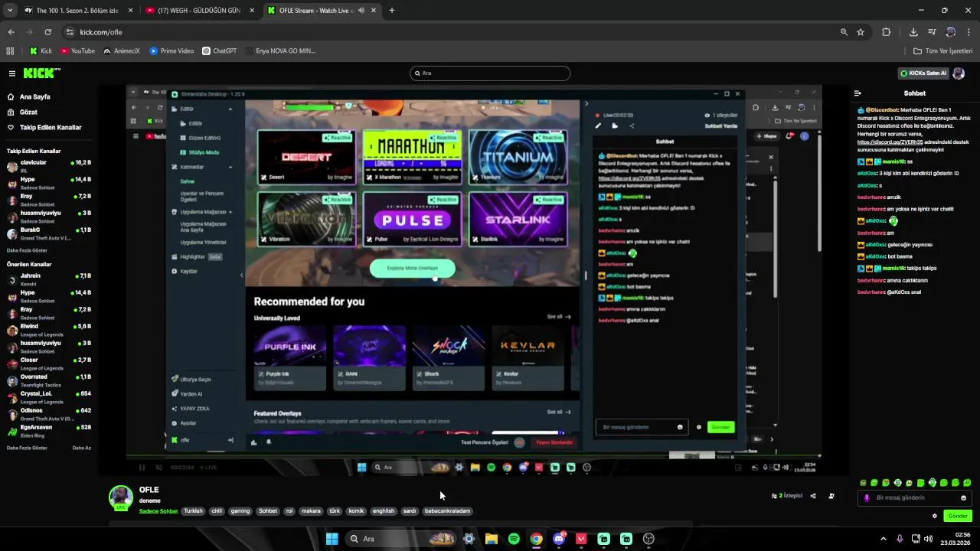Click the Turkish stream tag

(x=193, y=511)
